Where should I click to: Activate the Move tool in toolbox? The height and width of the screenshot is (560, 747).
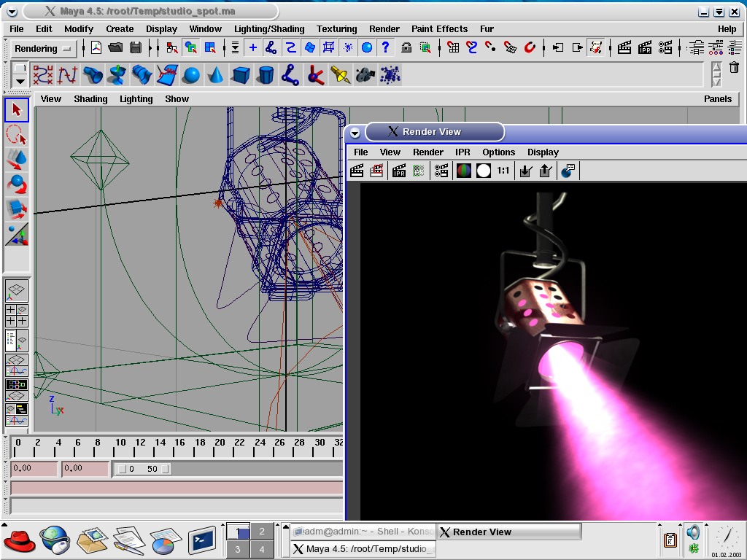(17, 160)
